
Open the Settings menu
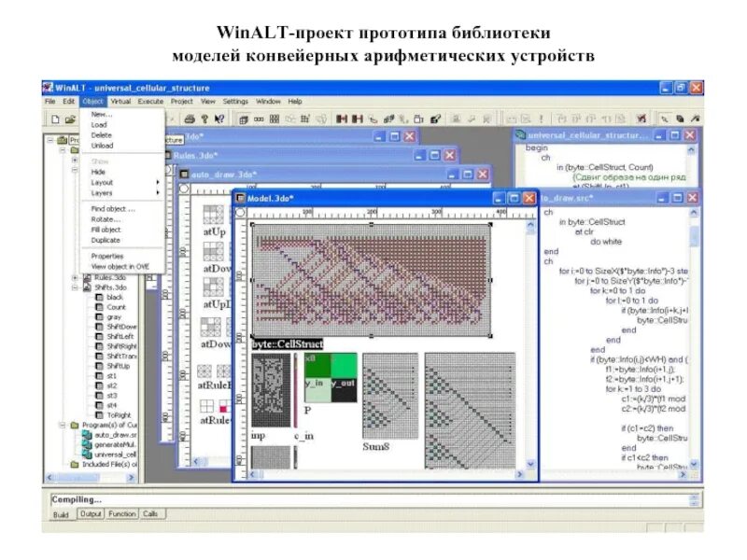pos(235,102)
